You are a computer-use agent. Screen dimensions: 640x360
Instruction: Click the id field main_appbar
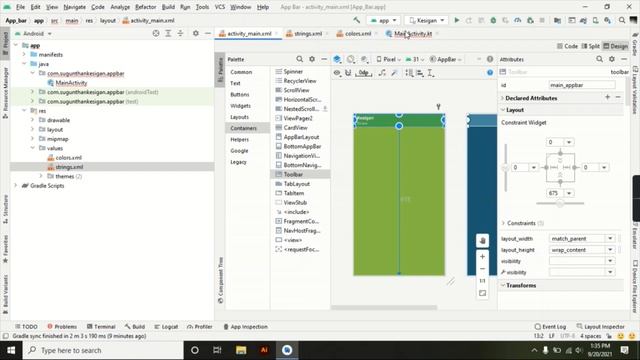click(x=582, y=85)
